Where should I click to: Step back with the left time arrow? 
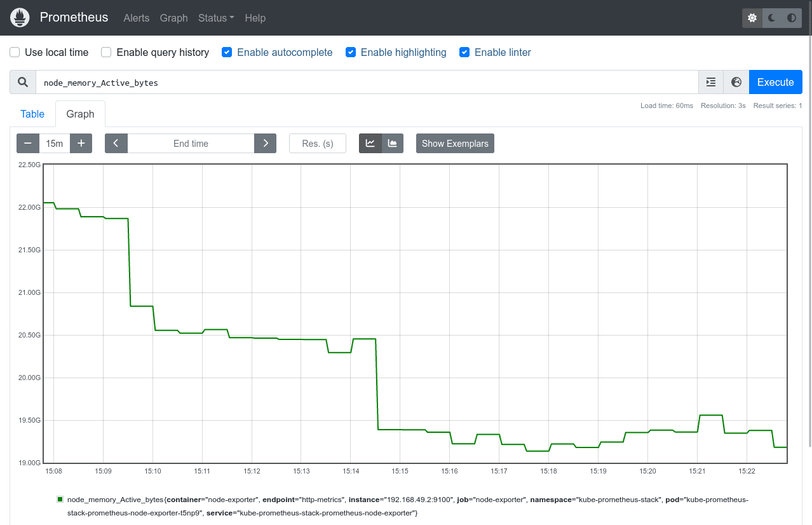(116, 143)
